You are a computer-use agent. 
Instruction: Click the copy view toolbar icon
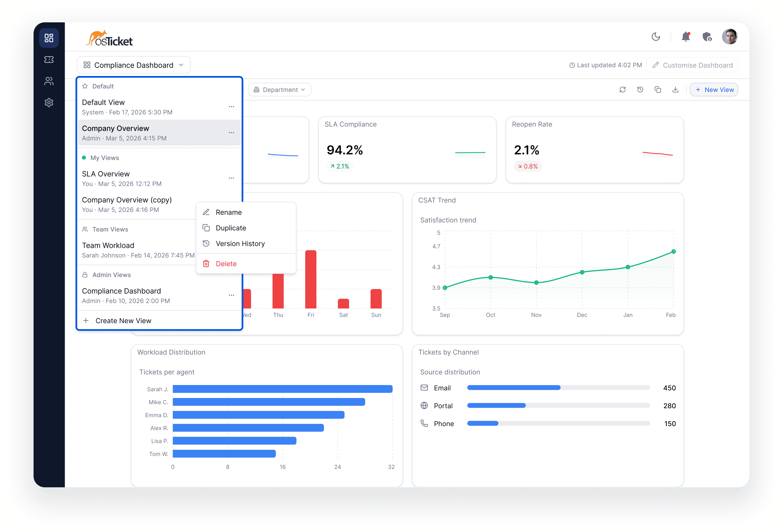(x=658, y=90)
